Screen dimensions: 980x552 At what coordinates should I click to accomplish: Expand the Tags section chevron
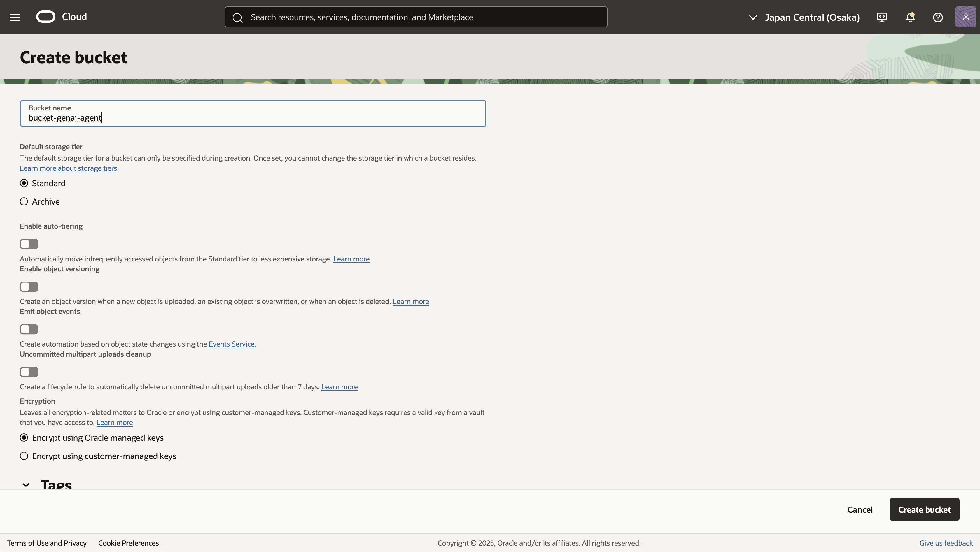point(26,485)
